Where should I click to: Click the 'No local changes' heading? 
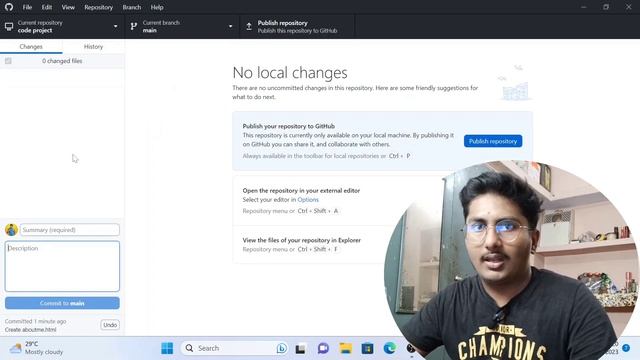click(290, 73)
